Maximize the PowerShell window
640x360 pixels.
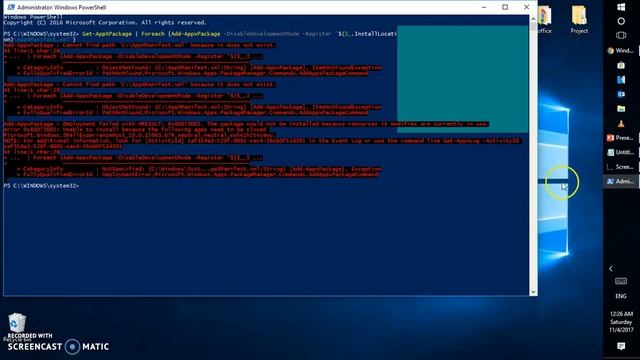point(505,7)
